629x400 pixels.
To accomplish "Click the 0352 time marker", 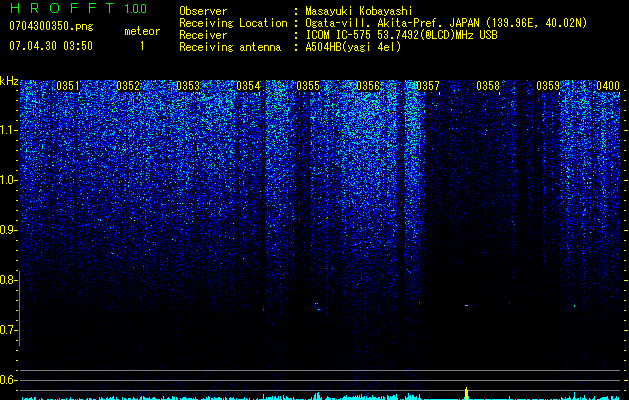I will pos(128,85).
